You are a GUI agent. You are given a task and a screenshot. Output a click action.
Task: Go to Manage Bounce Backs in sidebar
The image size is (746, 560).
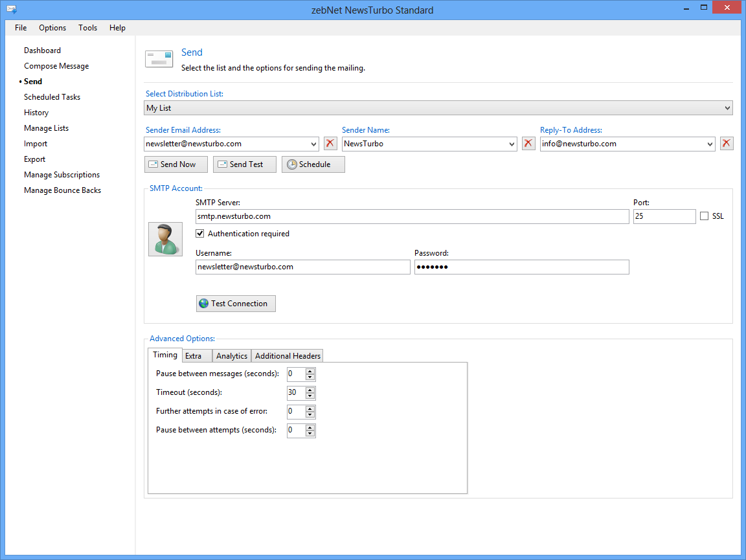pos(62,190)
